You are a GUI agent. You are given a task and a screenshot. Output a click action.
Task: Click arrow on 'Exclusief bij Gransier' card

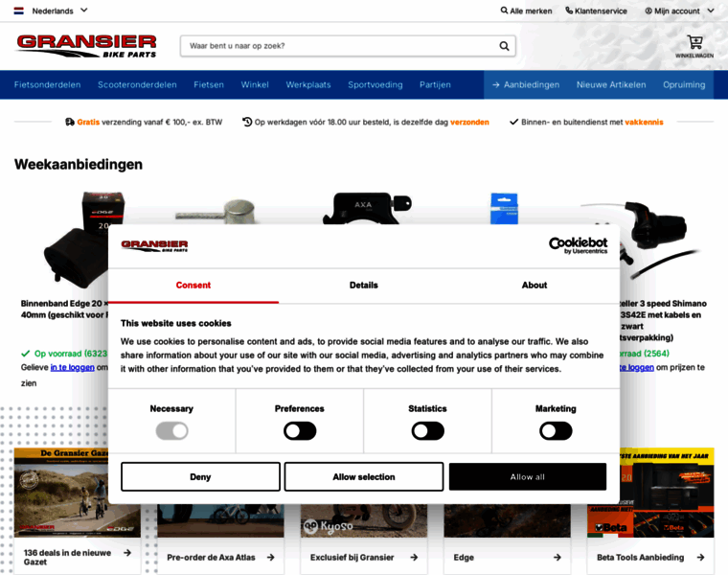click(x=414, y=558)
